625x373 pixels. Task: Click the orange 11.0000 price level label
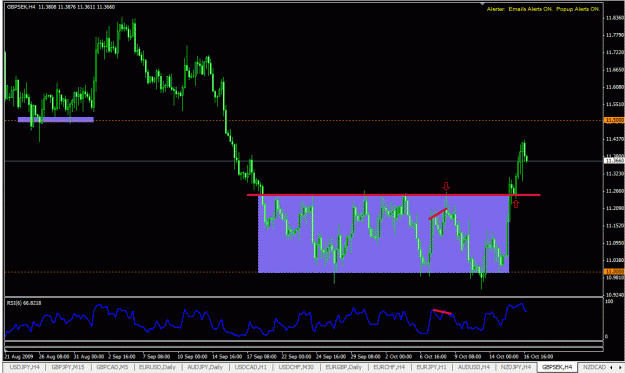(614, 271)
